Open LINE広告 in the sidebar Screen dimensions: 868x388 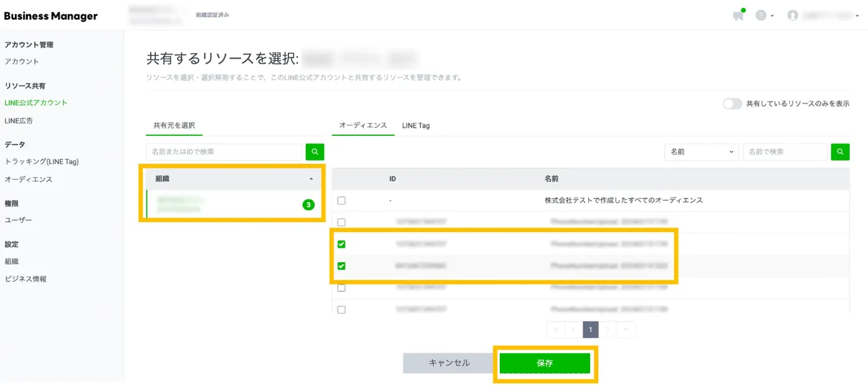(x=19, y=120)
